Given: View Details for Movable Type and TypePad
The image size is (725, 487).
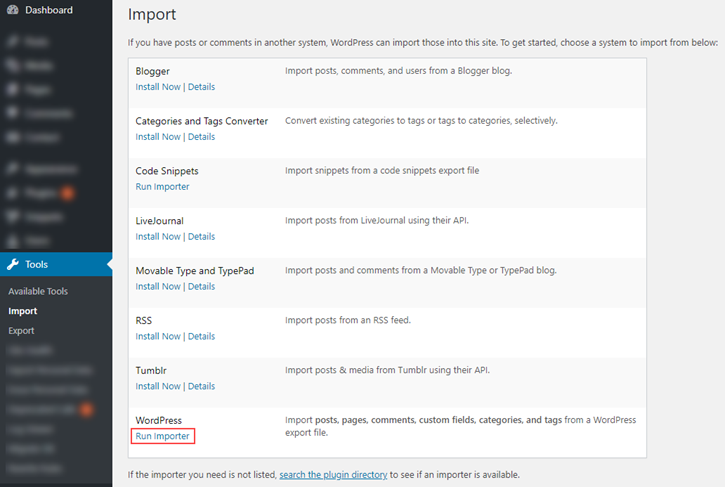Looking at the screenshot, I should (x=201, y=287).
